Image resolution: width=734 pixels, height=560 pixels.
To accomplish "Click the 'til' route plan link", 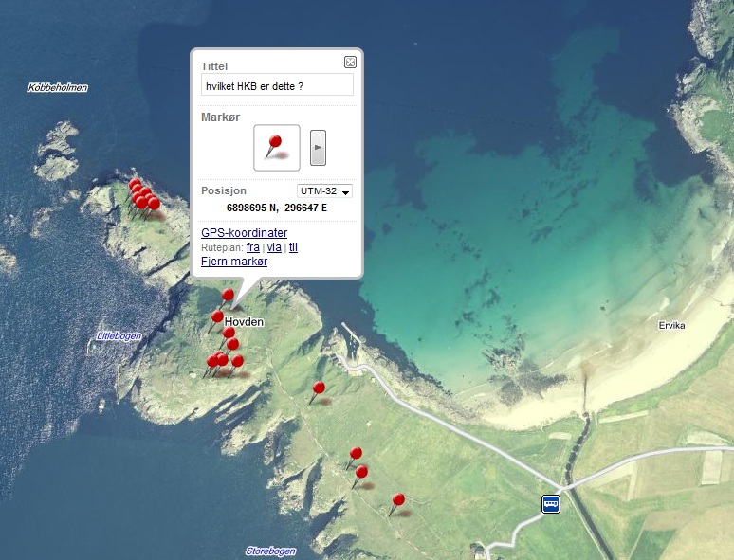I will point(293,247).
